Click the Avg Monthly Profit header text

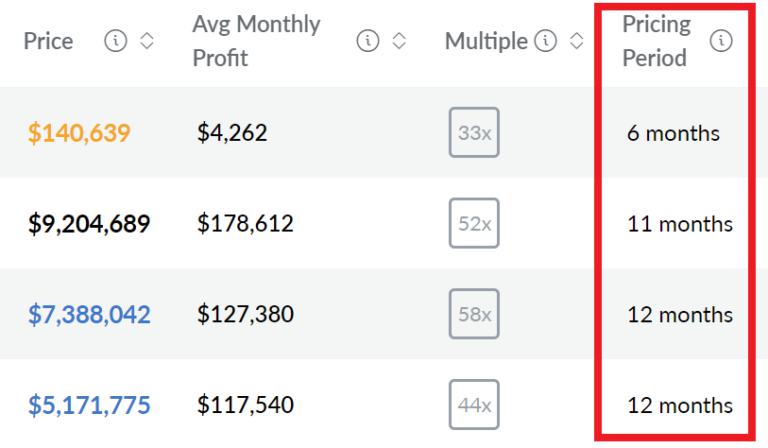pos(256,41)
